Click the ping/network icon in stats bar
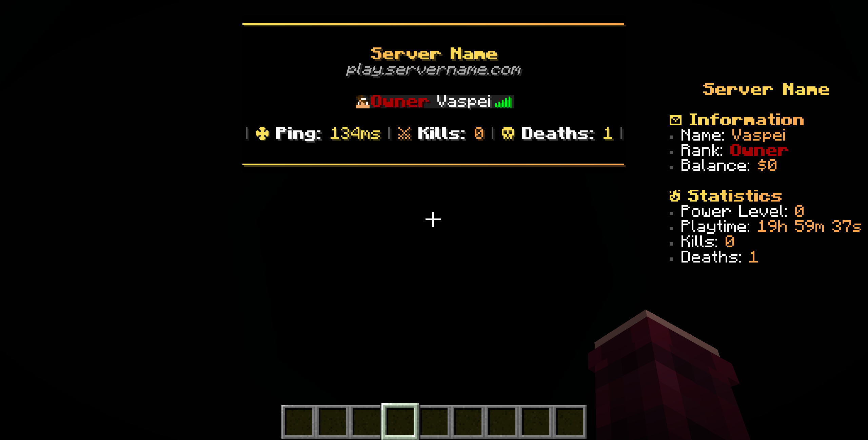Screen dimensions: 868x440 [x=262, y=133]
